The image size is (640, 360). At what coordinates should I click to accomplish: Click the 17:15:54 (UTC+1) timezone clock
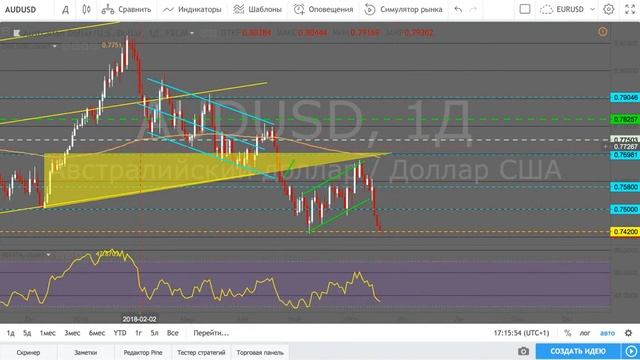521,333
